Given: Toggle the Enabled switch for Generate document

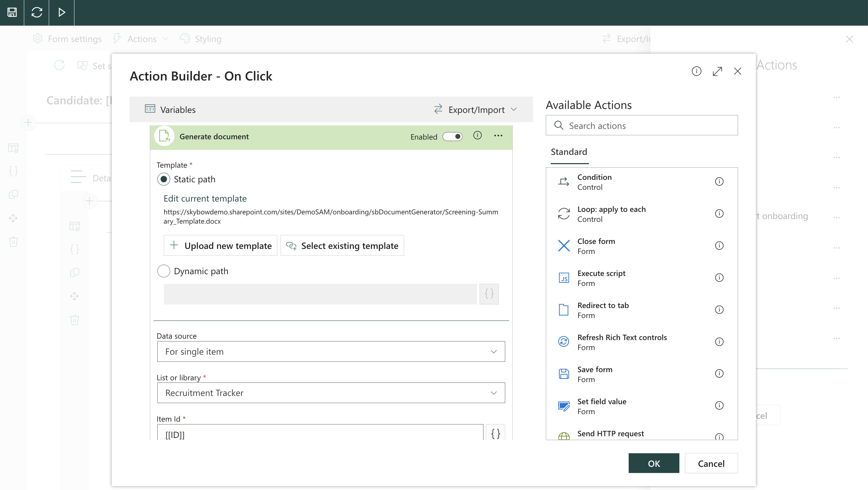Looking at the screenshot, I should click(453, 137).
